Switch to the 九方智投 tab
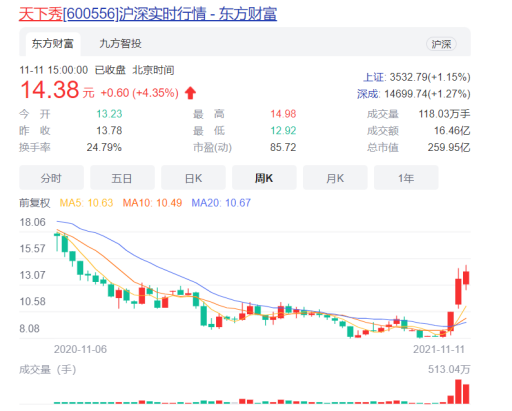The height and width of the screenshot is (411, 512). point(120,44)
